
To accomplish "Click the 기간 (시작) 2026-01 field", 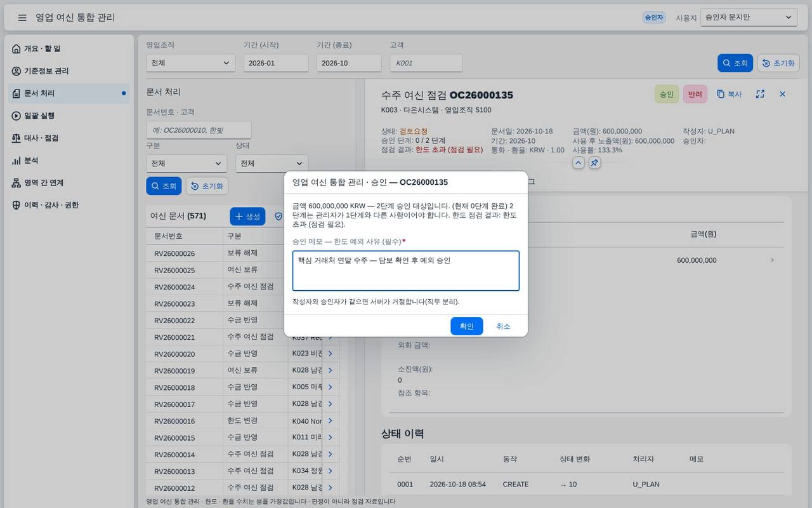I will click(276, 63).
